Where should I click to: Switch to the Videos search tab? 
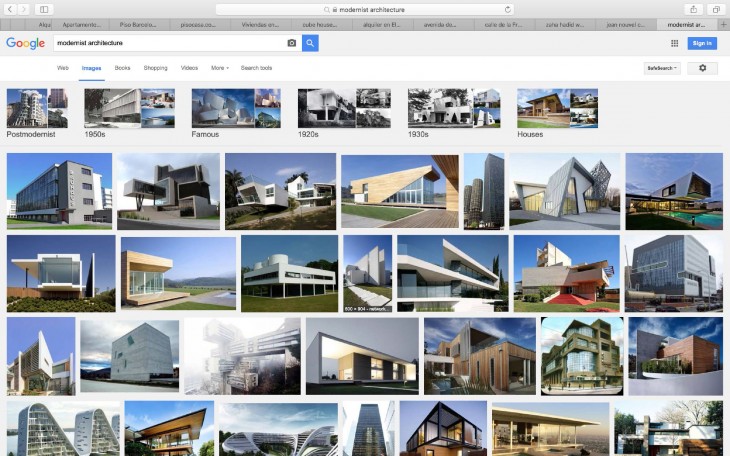tap(189, 68)
